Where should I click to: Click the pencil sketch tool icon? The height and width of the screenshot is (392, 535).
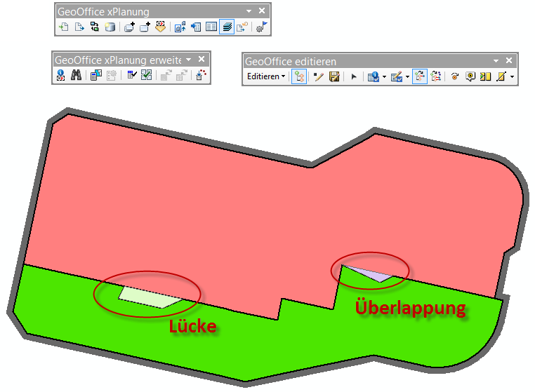point(319,76)
